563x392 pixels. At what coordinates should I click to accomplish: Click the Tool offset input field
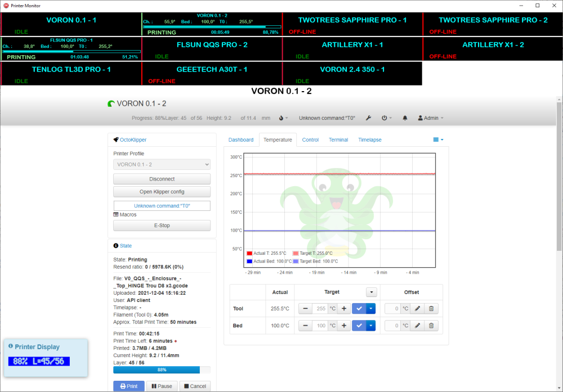pyautogui.click(x=393, y=308)
